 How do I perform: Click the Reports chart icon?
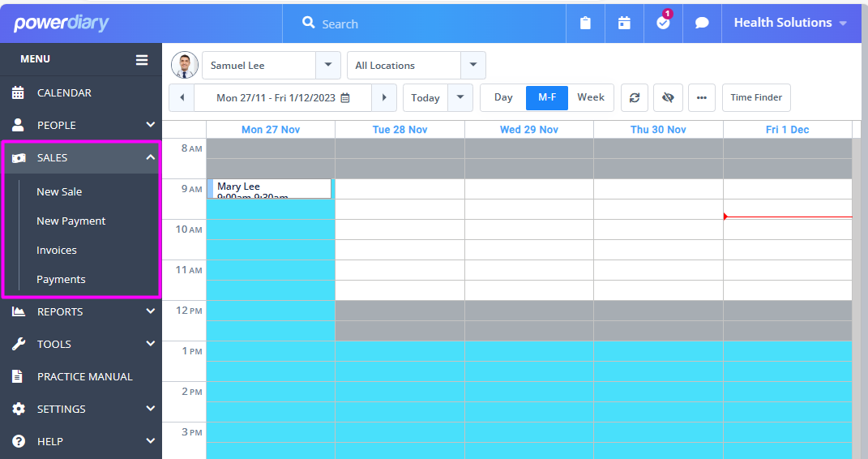[x=19, y=311]
